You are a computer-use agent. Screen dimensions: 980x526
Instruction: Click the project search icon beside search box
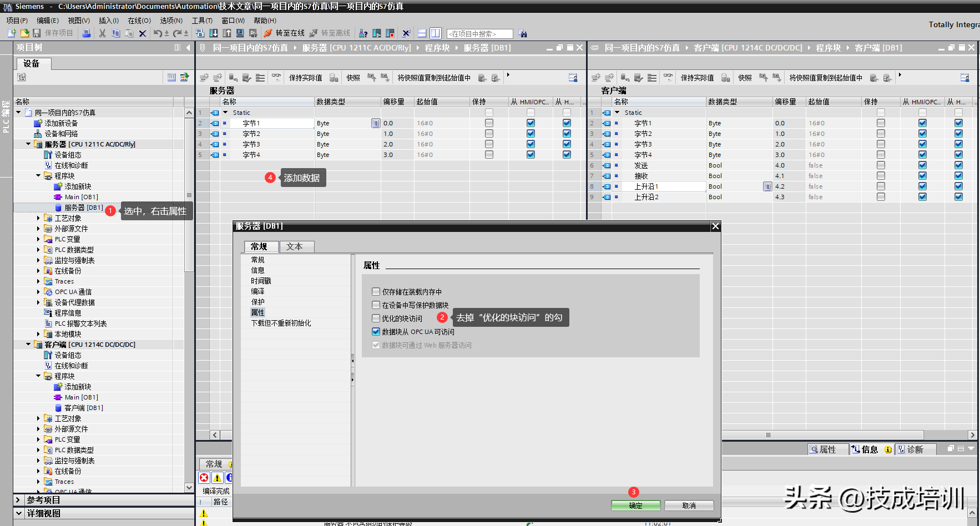tap(522, 33)
